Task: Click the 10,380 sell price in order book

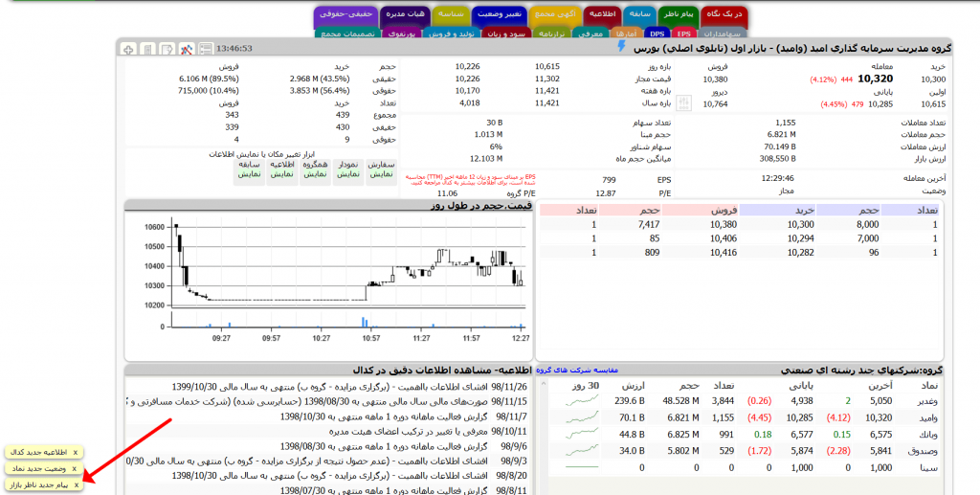Action: point(724,224)
